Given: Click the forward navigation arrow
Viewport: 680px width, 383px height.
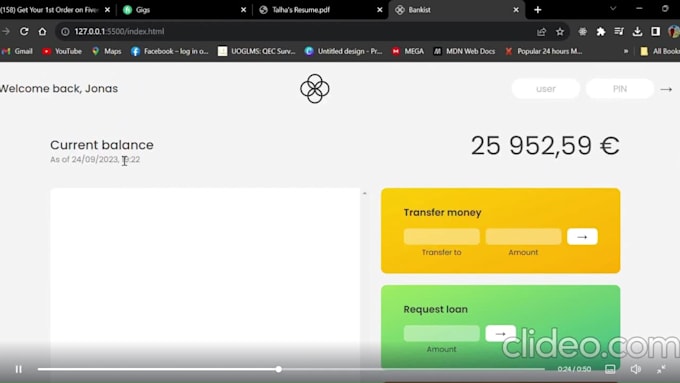Looking at the screenshot, I should (6, 31).
